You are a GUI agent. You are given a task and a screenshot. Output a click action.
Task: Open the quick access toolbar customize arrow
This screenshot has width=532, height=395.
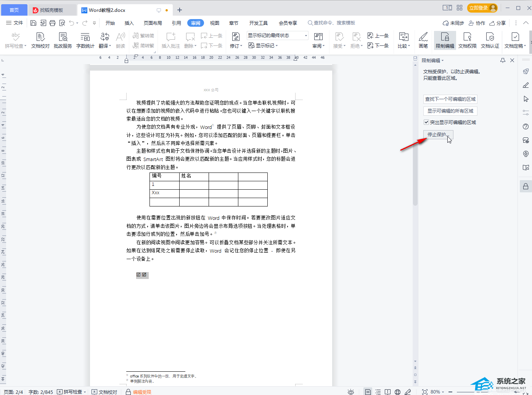[94, 23]
